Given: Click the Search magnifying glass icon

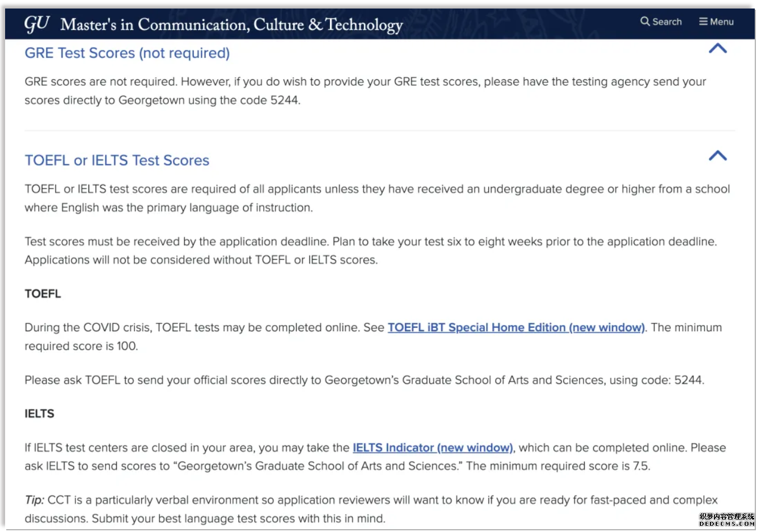Looking at the screenshot, I should coord(645,22).
